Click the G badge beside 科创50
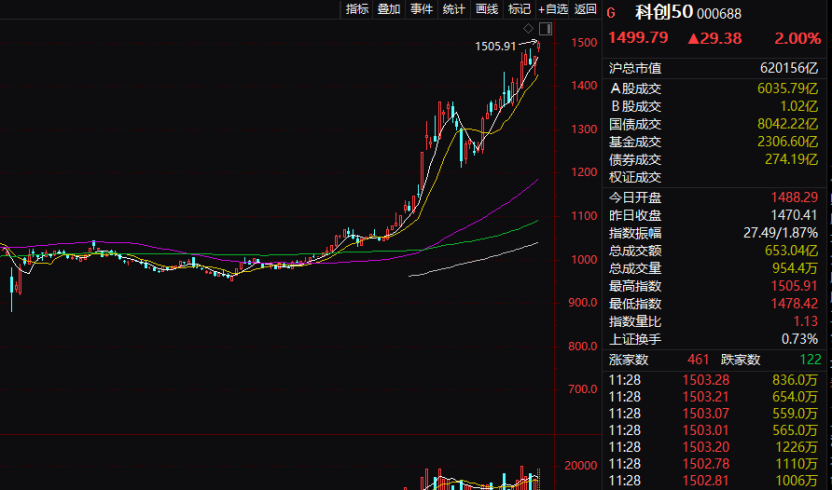Image resolution: width=832 pixels, height=490 pixels. click(x=612, y=12)
